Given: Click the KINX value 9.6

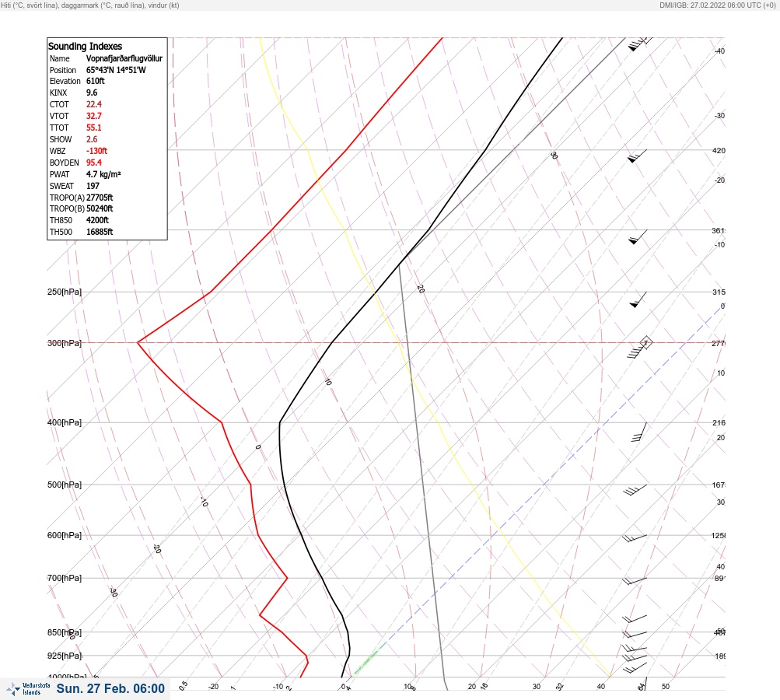Looking at the screenshot, I should point(92,93).
